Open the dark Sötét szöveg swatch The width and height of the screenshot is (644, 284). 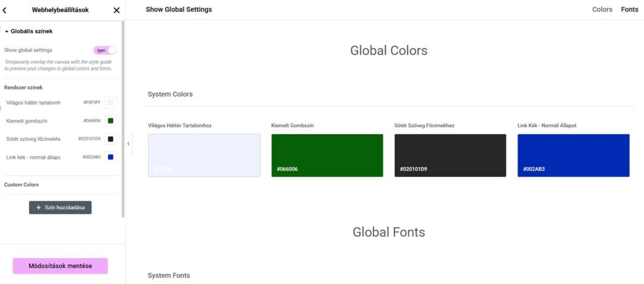[x=111, y=139]
